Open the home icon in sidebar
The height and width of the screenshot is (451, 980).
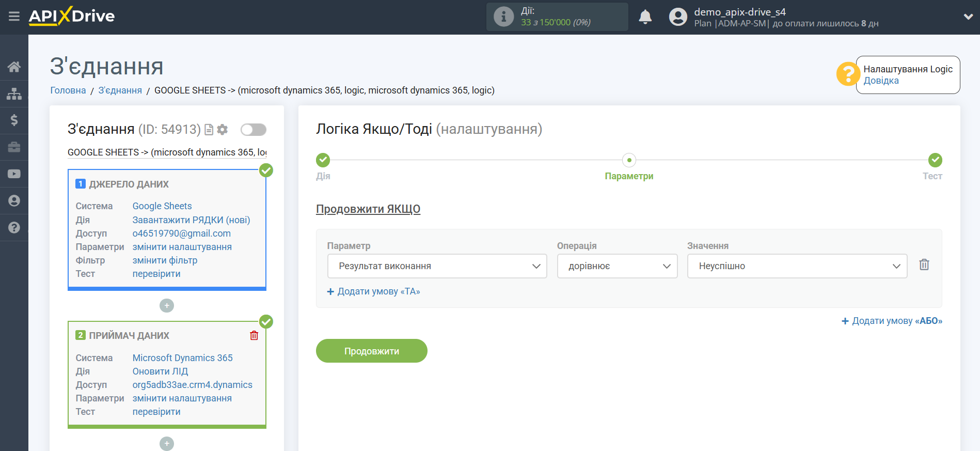click(14, 67)
